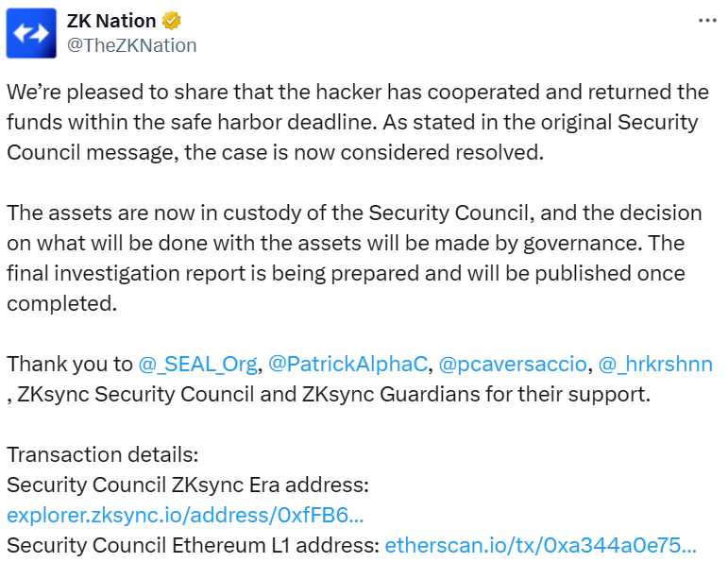The image size is (728, 562).
Task: Click the ZK Nation profile avatar
Action: pyautogui.click(x=31, y=33)
